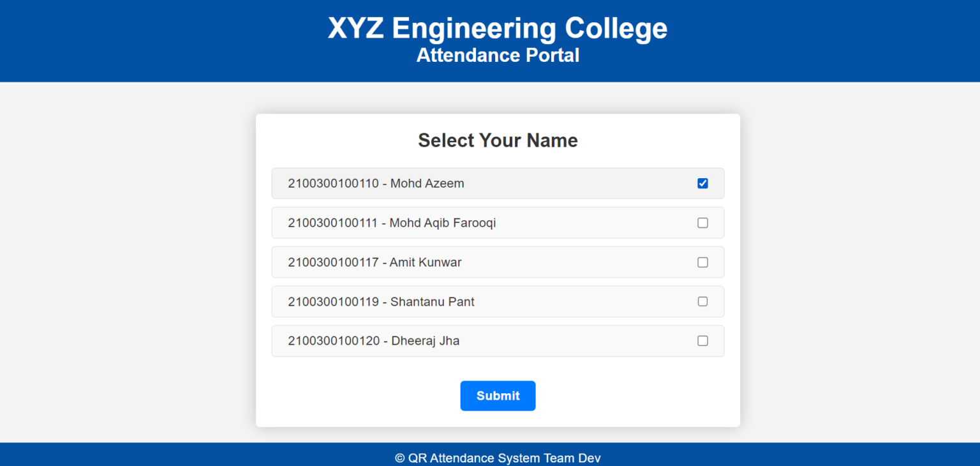Click the Attendance Portal subtitle

click(498, 56)
